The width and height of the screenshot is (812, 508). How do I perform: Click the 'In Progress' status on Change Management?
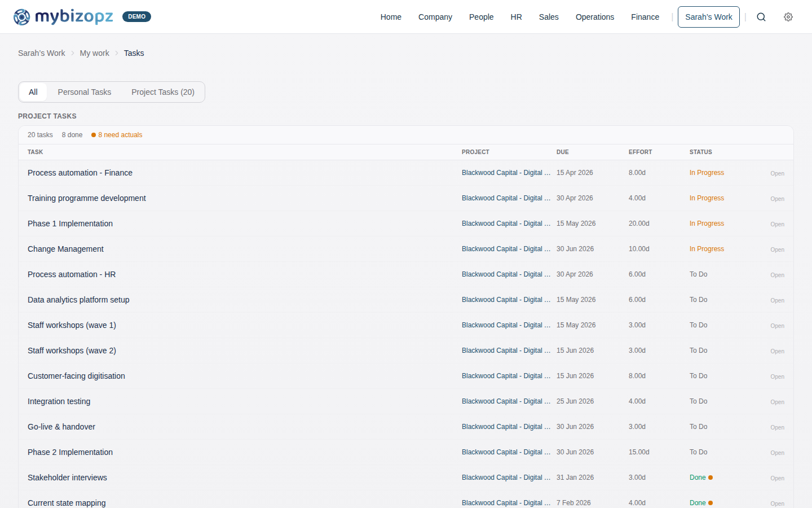[x=707, y=249]
